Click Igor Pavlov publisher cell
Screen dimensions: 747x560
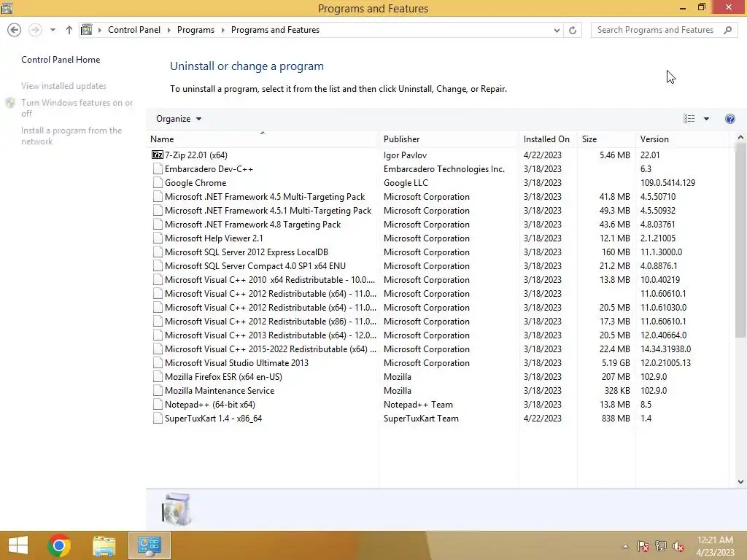[x=405, y=155]
